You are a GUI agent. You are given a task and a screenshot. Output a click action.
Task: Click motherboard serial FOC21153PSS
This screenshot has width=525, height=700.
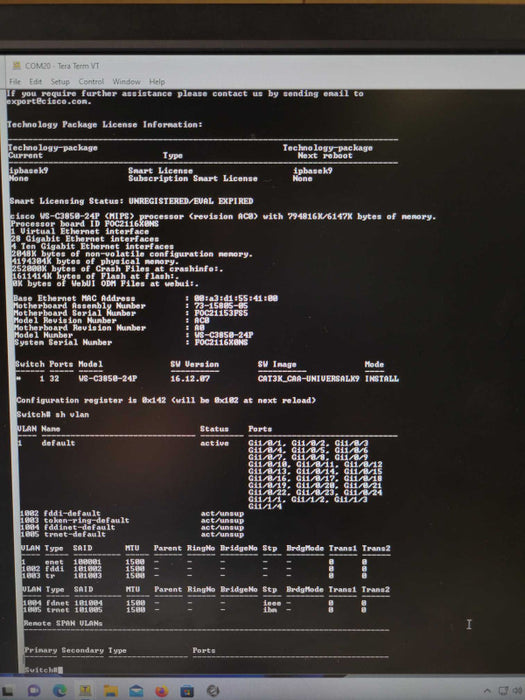coord(221,313)
